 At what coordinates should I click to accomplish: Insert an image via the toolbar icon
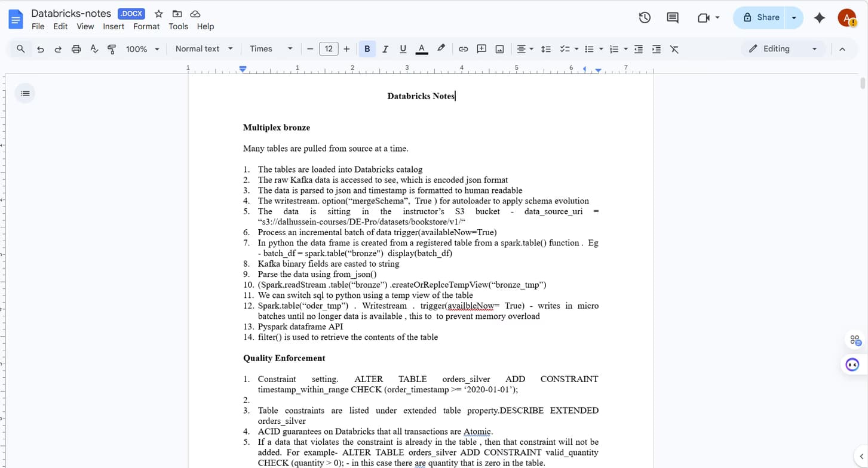[x=499, y=49]
